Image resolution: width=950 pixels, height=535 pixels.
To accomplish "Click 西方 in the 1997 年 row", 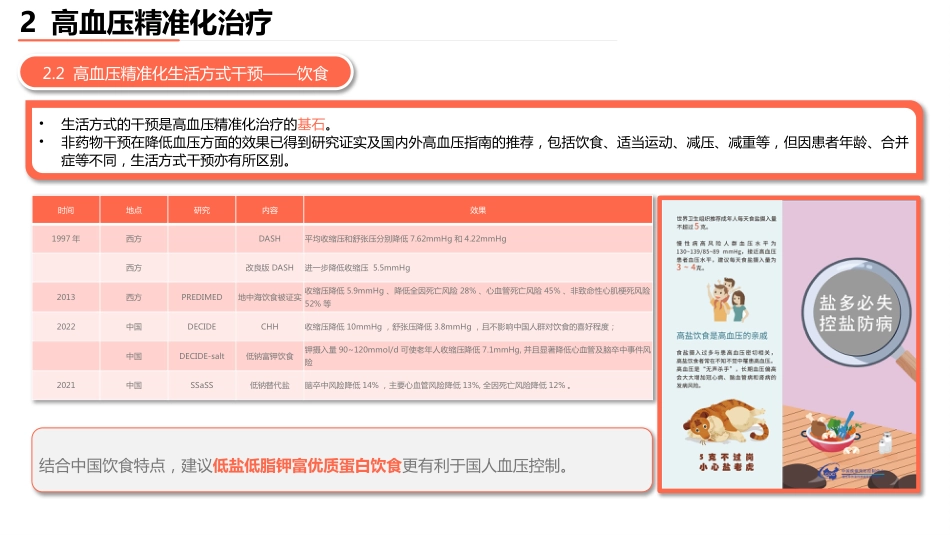I will 134,239.
